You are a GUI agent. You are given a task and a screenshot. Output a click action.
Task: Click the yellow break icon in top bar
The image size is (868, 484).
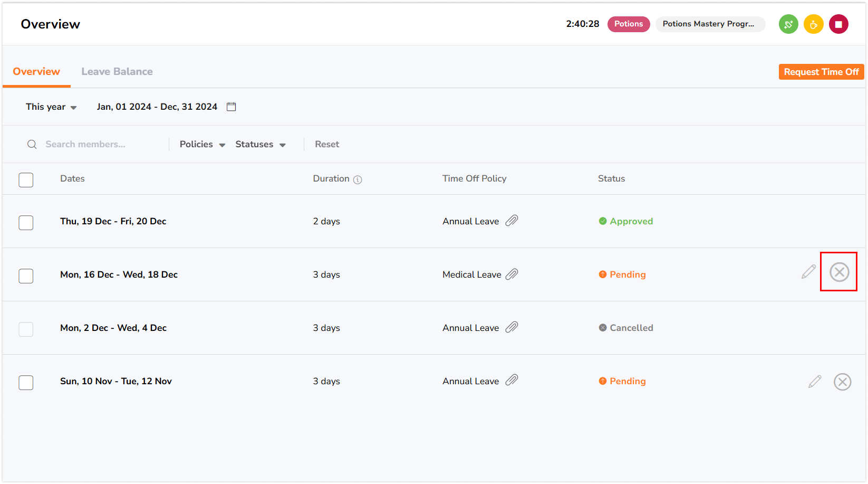(x=813, y=24)
